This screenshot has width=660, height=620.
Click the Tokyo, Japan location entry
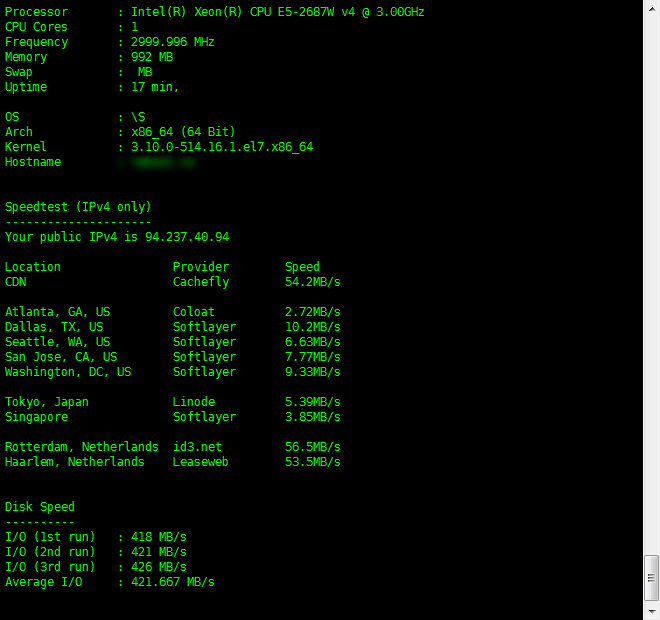pyautogui.click(x=46, y=402)
